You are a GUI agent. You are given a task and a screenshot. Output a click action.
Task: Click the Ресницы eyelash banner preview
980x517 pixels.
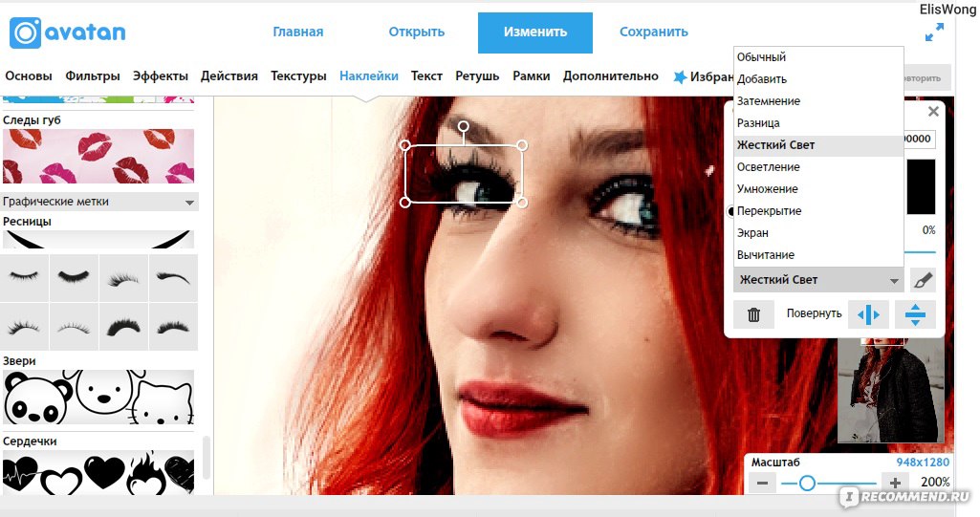98,239
